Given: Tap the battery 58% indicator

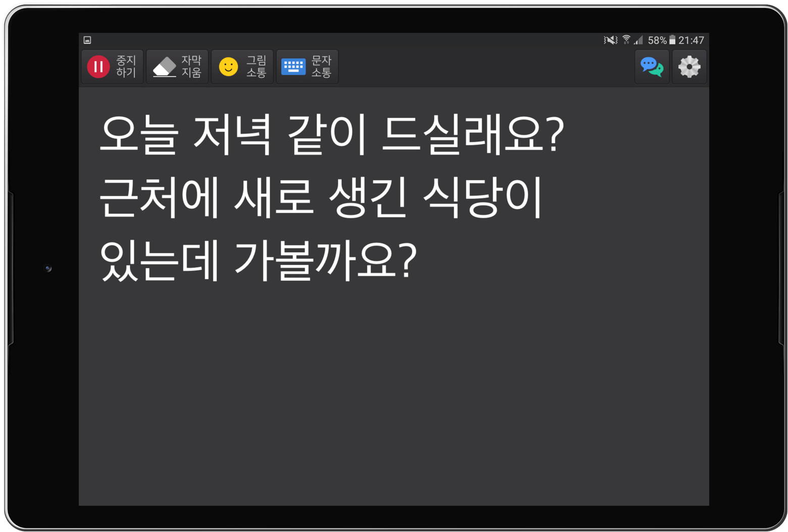Looking at the screenshot, I should click(x=662, y=40).
